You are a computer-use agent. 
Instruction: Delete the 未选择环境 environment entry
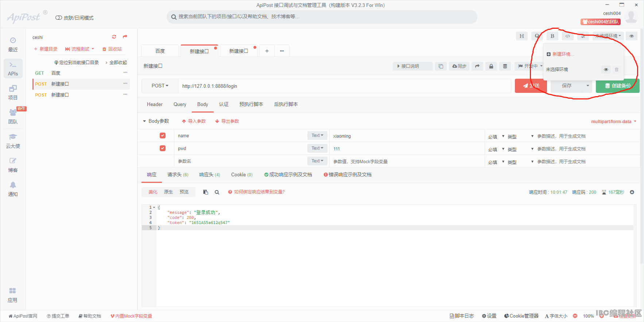pyautogui.click(x=617, y=70)
